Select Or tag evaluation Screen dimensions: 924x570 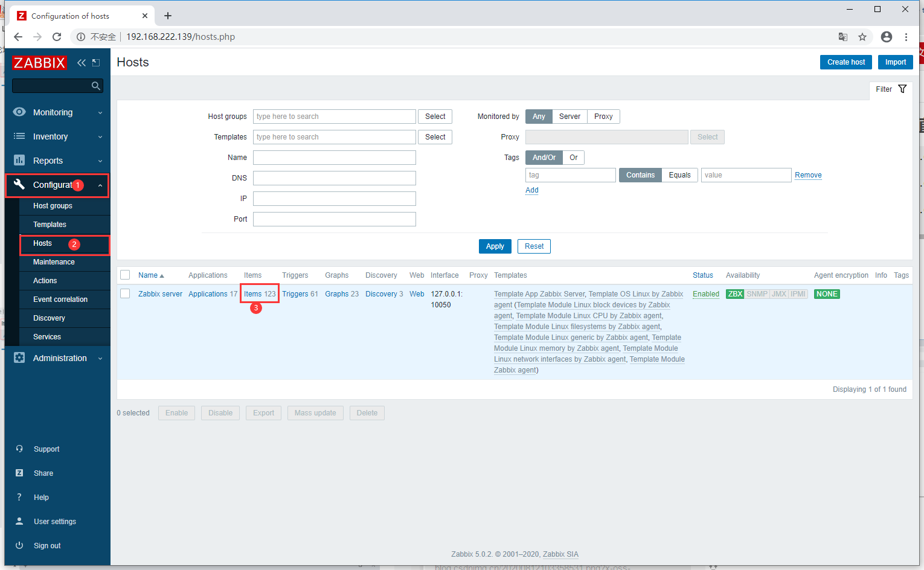point(574,158)
